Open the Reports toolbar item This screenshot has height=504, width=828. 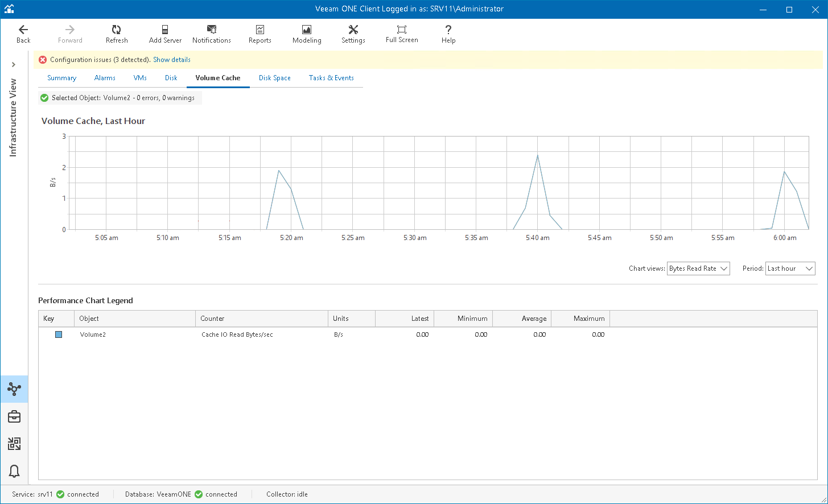pyautogui.click(x=260, y=34)
